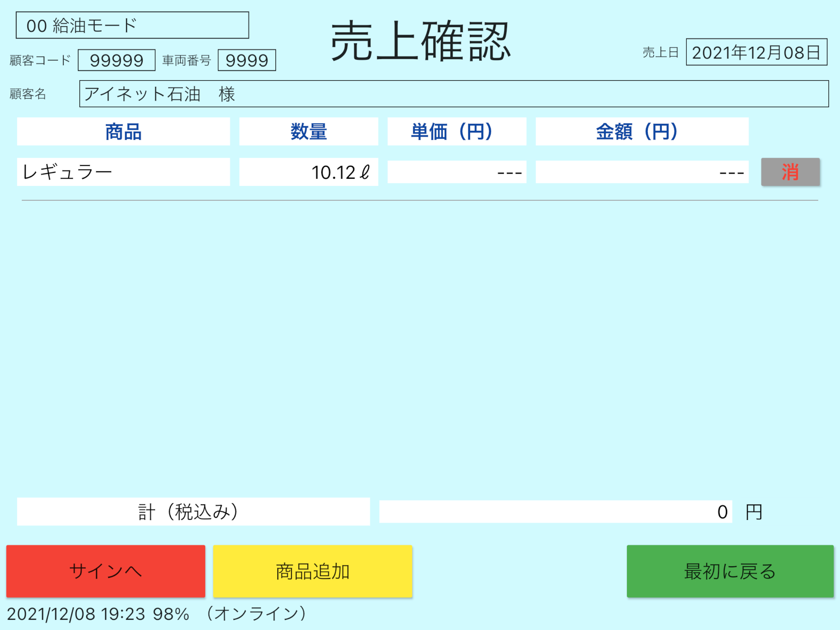Viewport: 840px width, 630px height.
Task: Click the amount --- cell
Action: (x=642, y=172)
